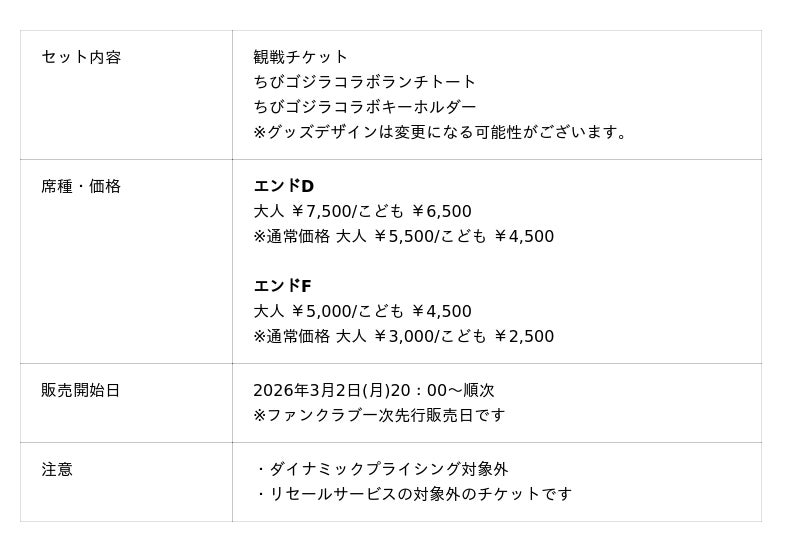This screenshot has height=552, width=800.
Task: Select the ちびゴジラコラボランチトート line
Action: click(x=364, y=82)
